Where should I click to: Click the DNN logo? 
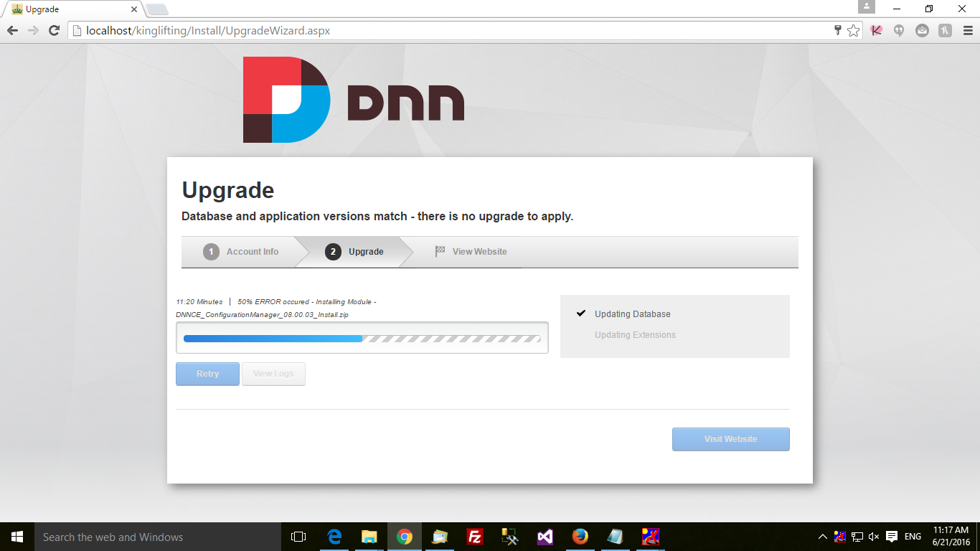click(354, 100)
